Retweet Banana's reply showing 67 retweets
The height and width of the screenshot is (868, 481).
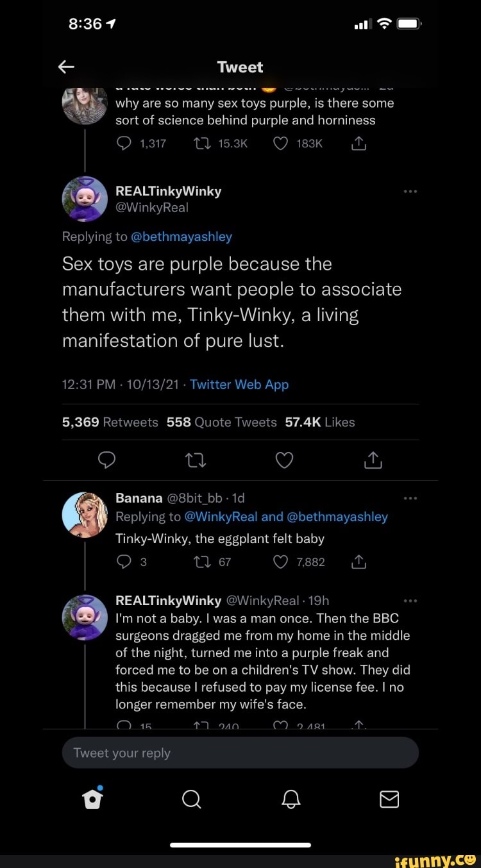point(200,562)
